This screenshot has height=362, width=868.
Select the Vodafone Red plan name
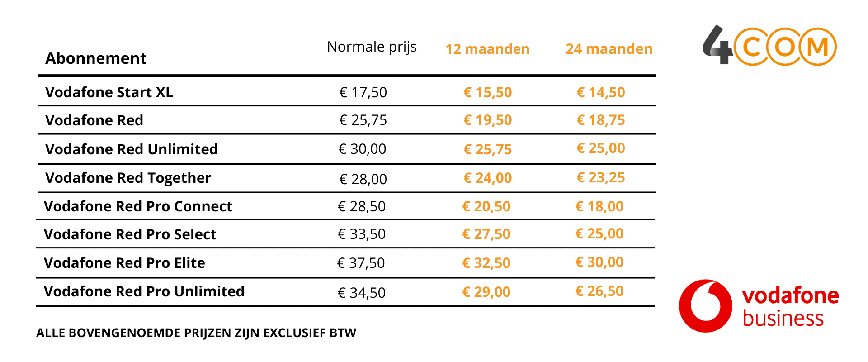94,120
